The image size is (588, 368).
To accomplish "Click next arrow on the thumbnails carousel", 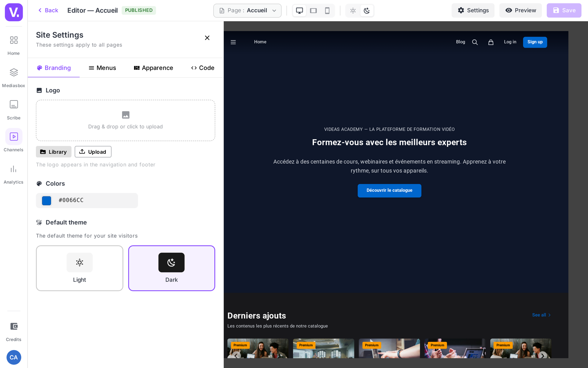I will tap(542, 355).
